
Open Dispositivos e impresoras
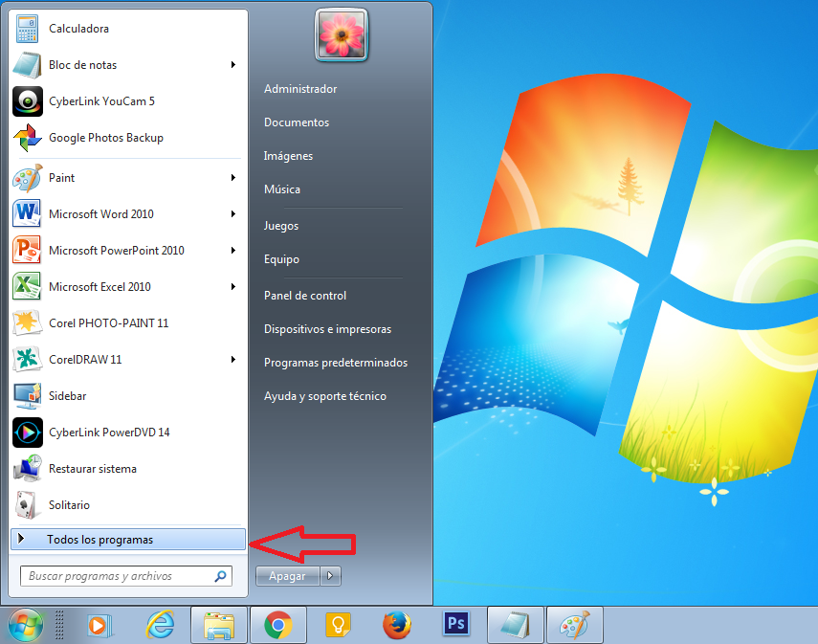tap(327, 329)
